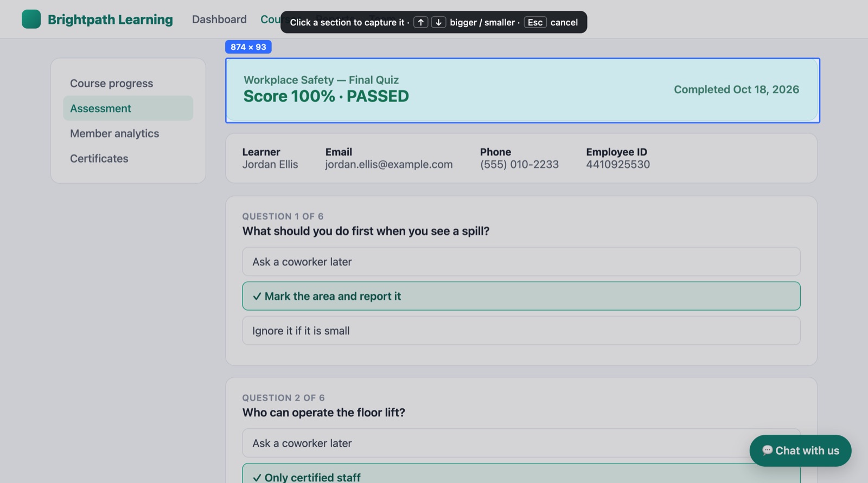Viewport: 868px width, 483px height.
Task: Capture the Score 100% PASSED banner
Action: 522,91
